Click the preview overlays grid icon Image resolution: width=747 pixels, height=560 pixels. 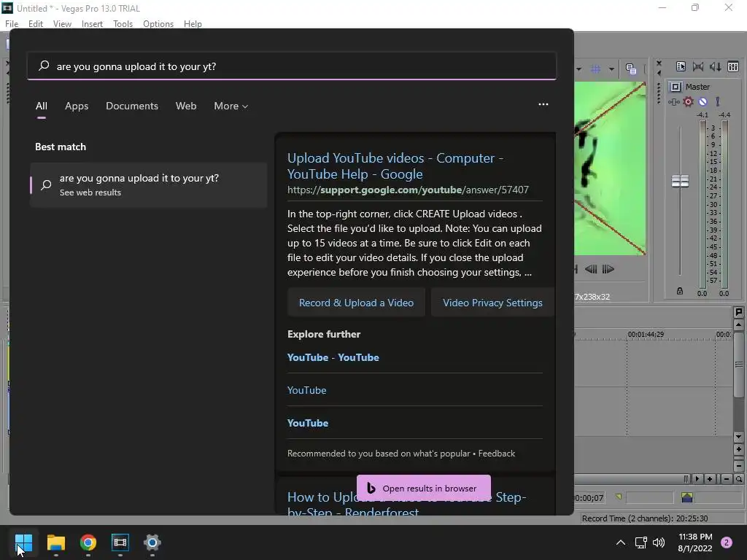coord(595,69)
